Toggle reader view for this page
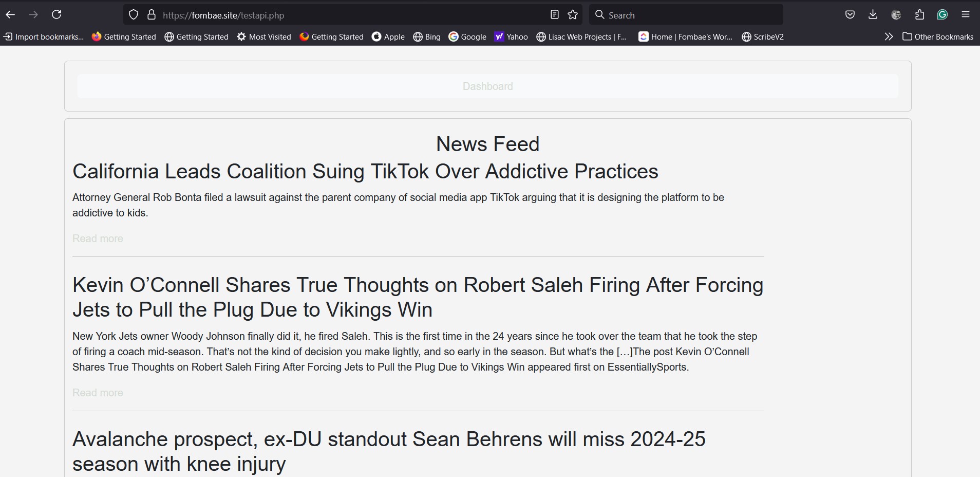Image resolution: width=980 pixels, height=477 pixels. [554, 15]
